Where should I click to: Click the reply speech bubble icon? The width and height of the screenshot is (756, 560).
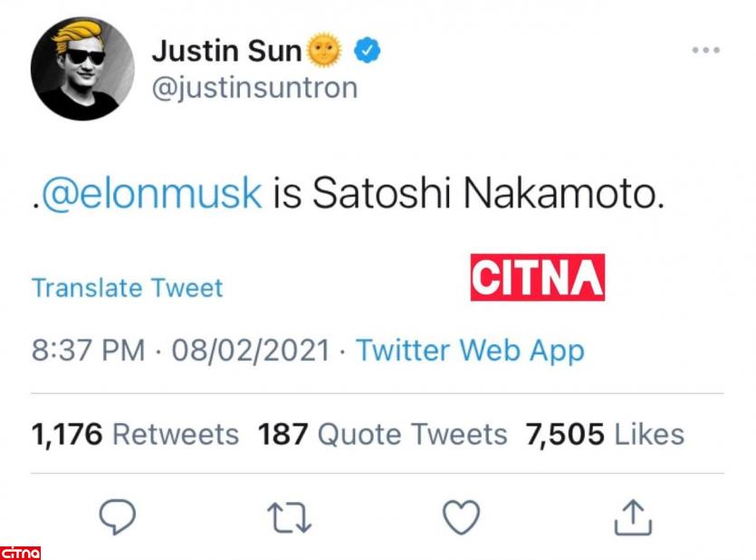117,517
